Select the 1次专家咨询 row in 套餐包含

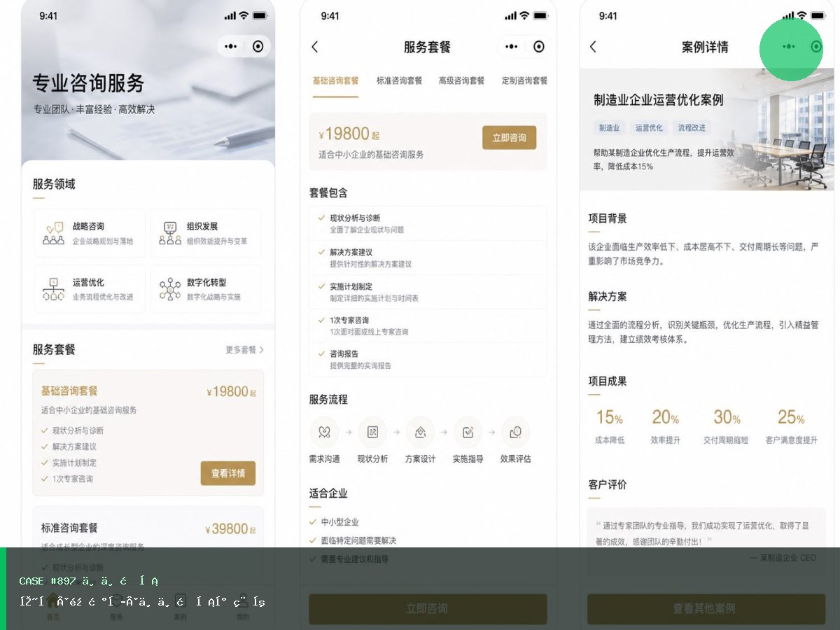tap(428, 325)
